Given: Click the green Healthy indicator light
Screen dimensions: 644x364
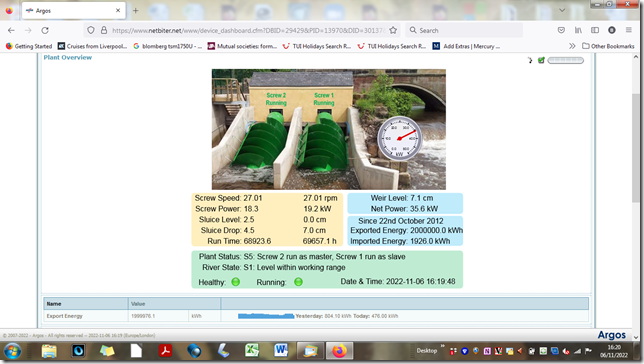Looking at the screenshot, I should 235,282.
